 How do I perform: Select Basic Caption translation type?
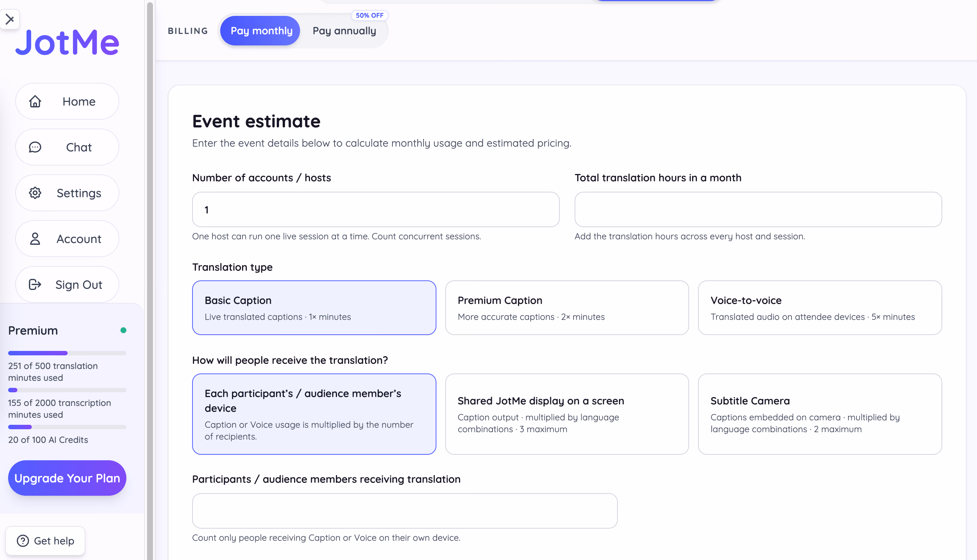314,308
